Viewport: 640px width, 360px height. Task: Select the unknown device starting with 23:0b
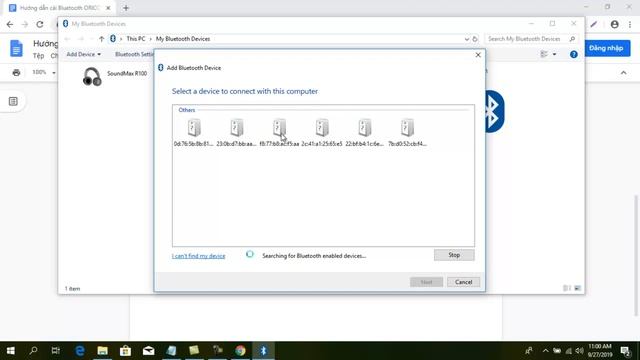click(x=237, y=133)
